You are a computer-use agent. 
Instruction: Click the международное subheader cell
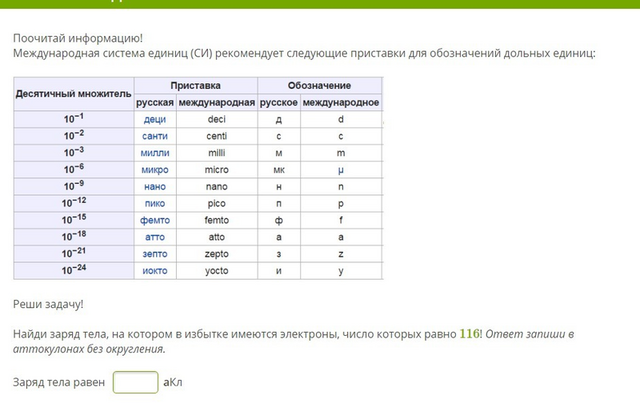pos(341,102)
